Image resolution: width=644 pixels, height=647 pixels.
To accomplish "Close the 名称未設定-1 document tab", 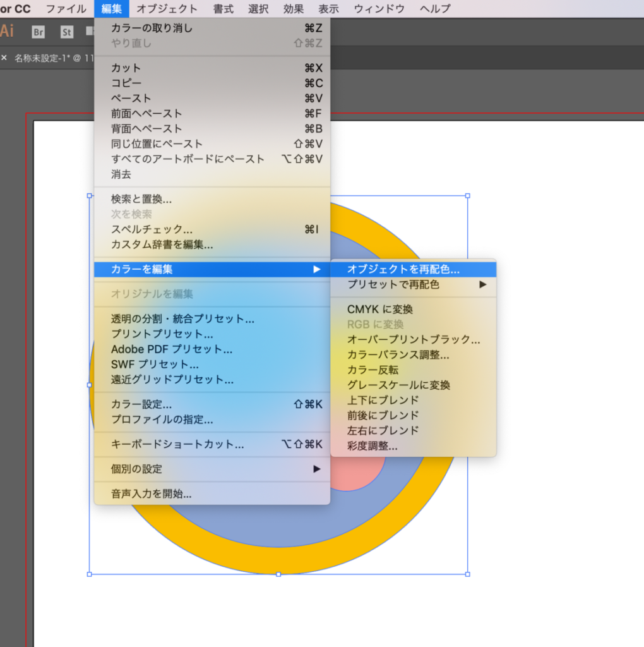I will point(4,58).
